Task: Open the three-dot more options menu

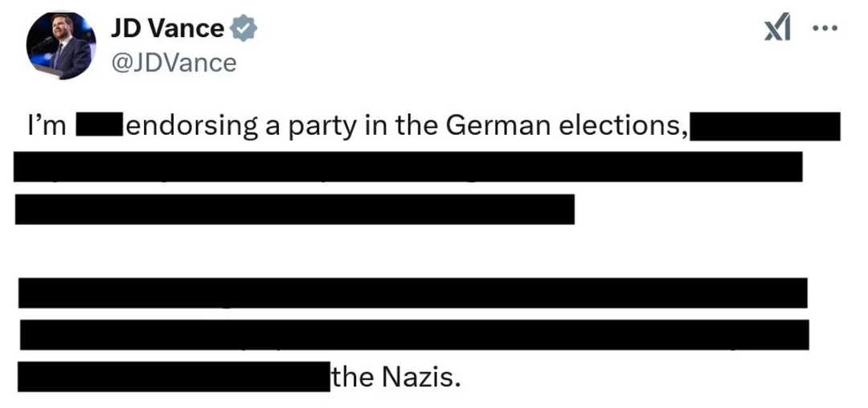Action: [825, 29]
